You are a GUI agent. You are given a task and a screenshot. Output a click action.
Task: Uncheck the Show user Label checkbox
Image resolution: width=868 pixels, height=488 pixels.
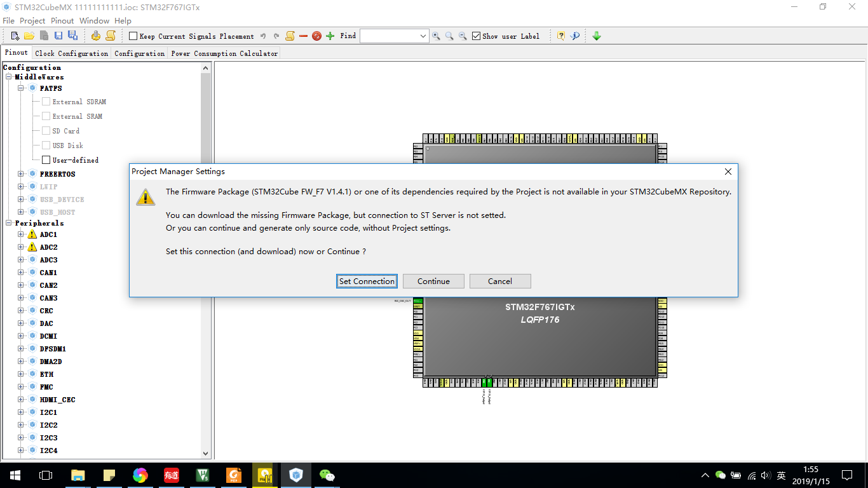477,36
